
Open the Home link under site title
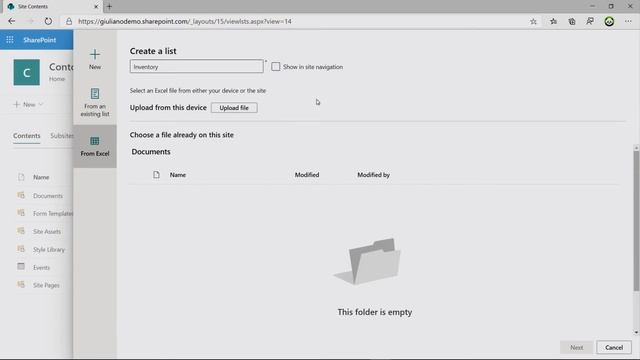tap(57, 79)
